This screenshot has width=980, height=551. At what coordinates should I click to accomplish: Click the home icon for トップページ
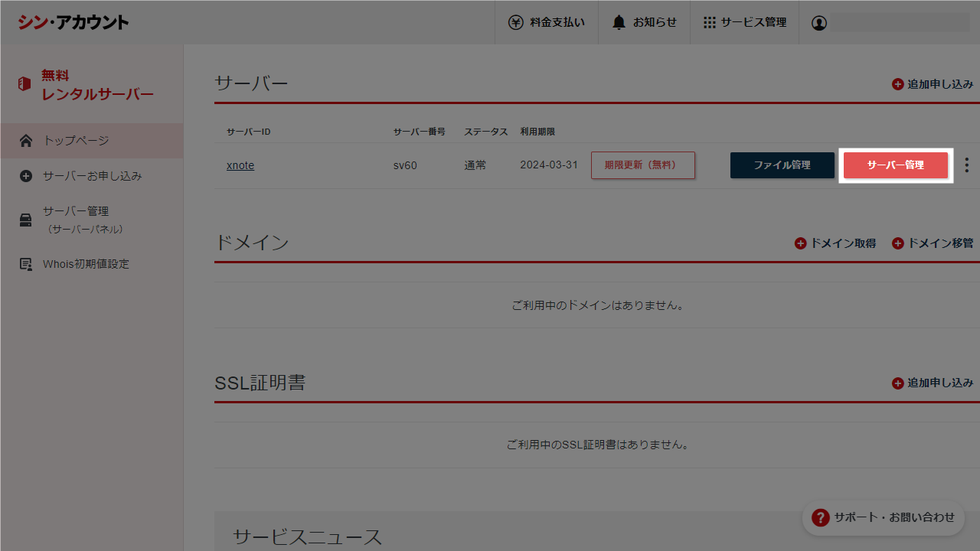coord(26,141)
